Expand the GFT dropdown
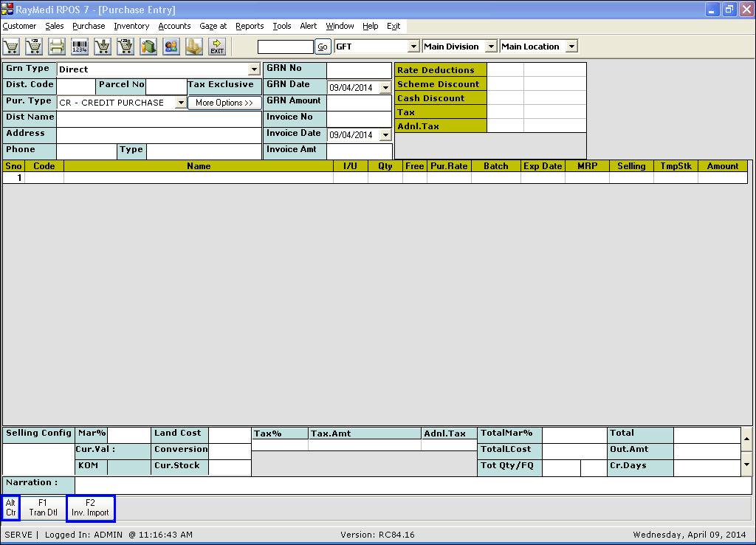Viewport: 756px width, 545px height. pyautogui.click(x=413, y=47)
